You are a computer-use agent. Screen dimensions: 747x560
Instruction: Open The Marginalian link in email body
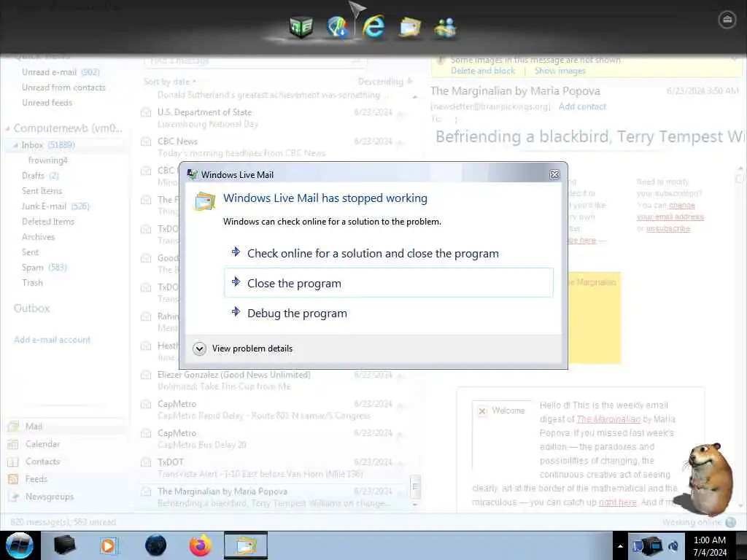608,419
